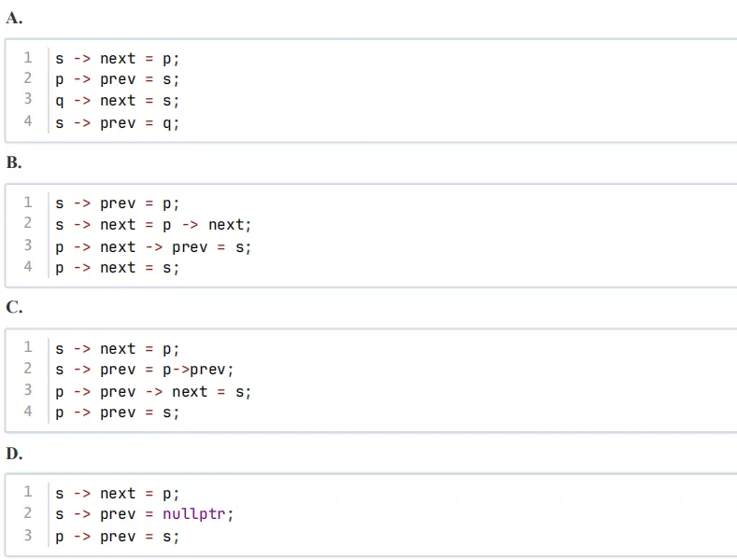Select answer option label D.
The width and height of the screenshot is (737, 560).
point(14,454)
